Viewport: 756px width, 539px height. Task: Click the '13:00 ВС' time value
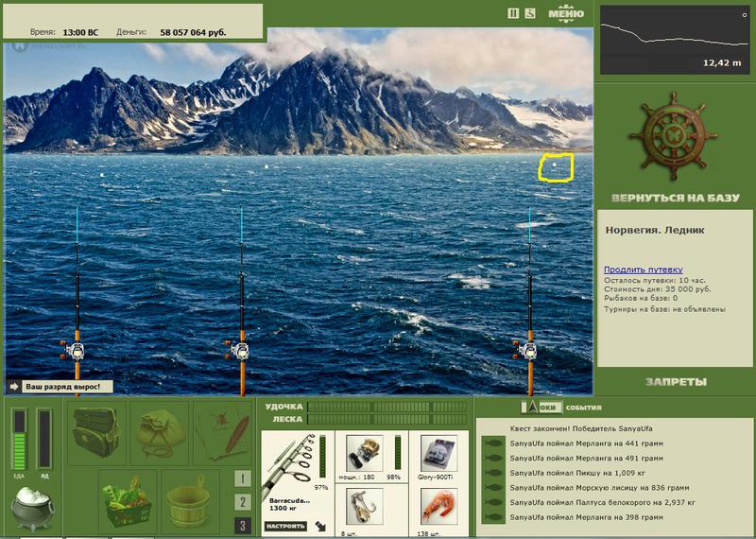pyautogui.click(x=80, y=32)
